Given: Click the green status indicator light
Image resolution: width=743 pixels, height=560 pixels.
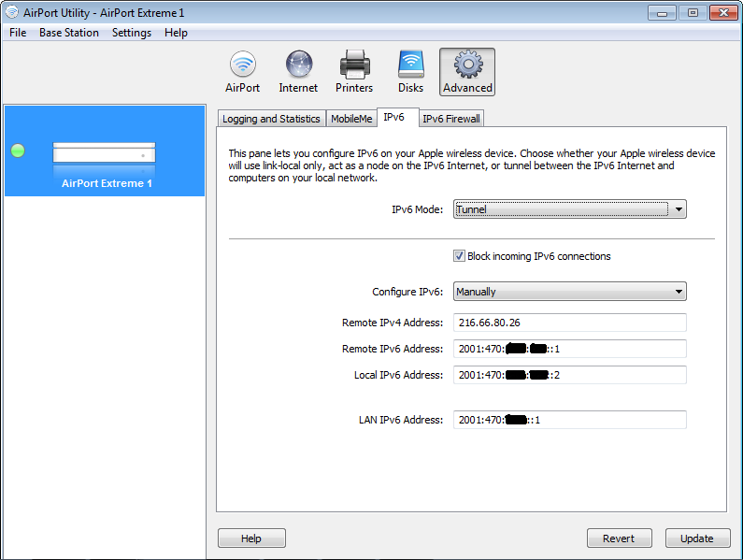Looking at the screenshot, I should click(x=18, y=151).
